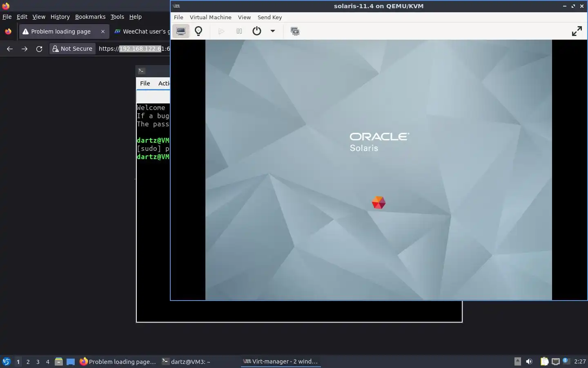This screenshot has width=588, height=368.
Task: Click the Firefox URL address field
Action: point(134,49)
